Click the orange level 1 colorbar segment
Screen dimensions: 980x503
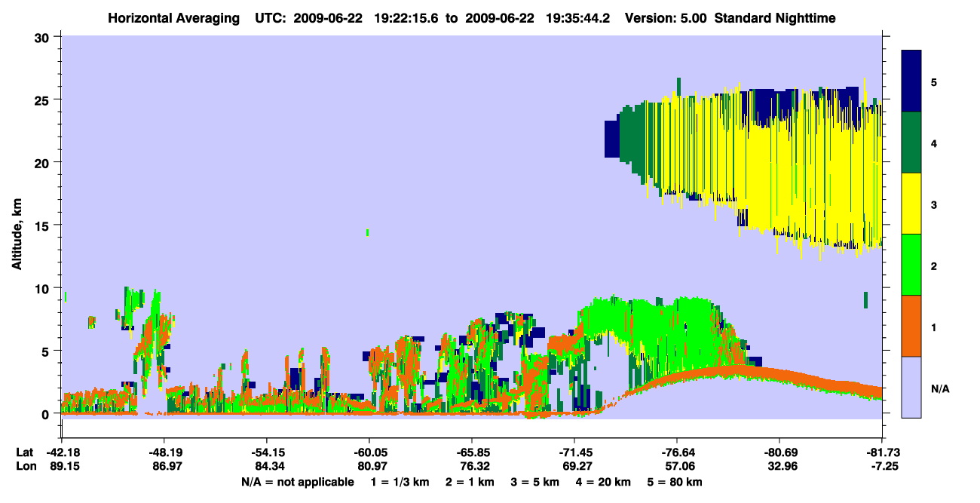[x=911, y=326]
